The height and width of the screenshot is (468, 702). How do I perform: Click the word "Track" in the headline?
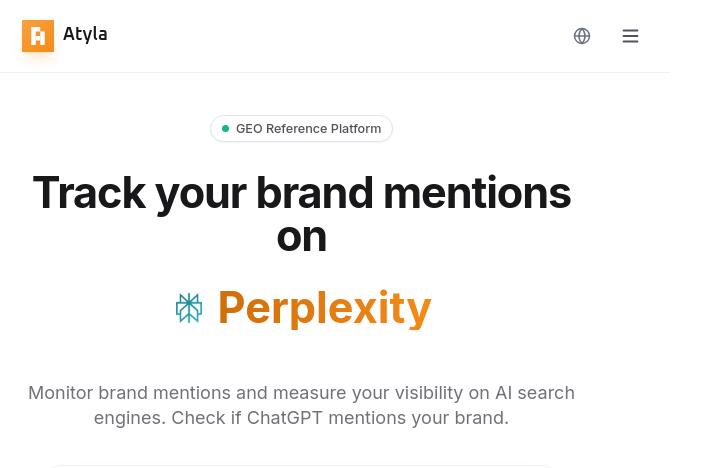click(89, 193)
